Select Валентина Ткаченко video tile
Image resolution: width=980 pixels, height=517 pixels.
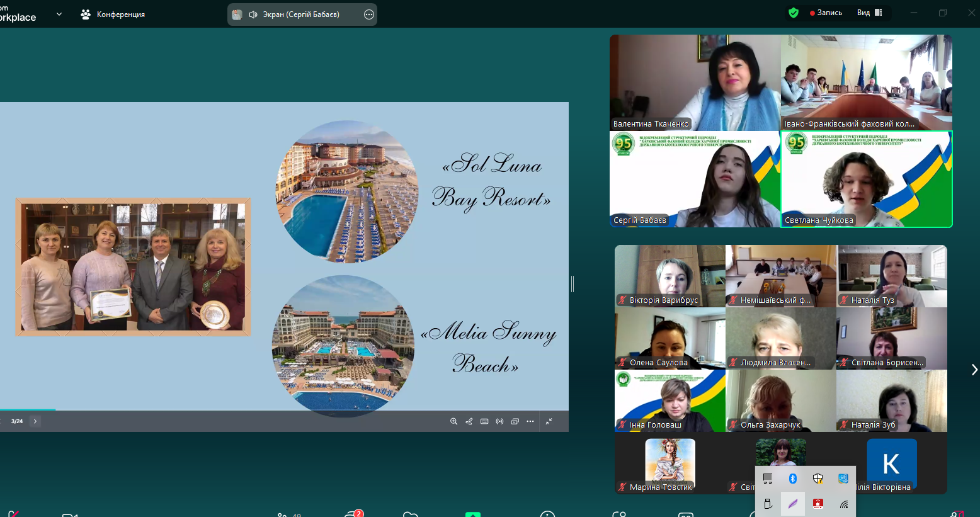pyautogui.click(x=695, y=82)
